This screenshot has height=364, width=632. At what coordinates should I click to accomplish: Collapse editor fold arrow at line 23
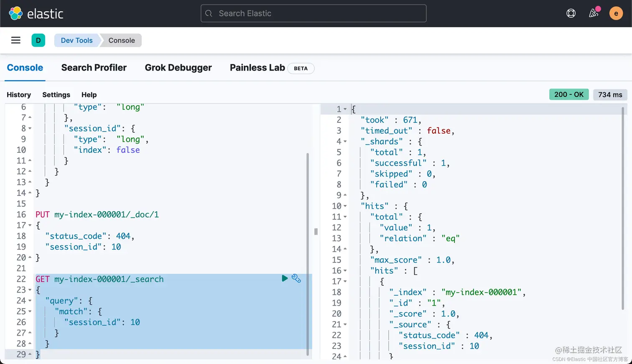click(x=30, y=290)
